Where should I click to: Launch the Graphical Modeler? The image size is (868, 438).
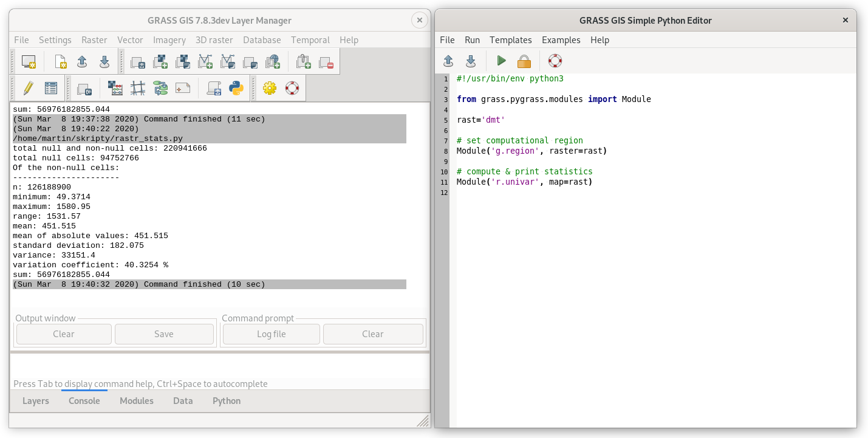(160, 88)
